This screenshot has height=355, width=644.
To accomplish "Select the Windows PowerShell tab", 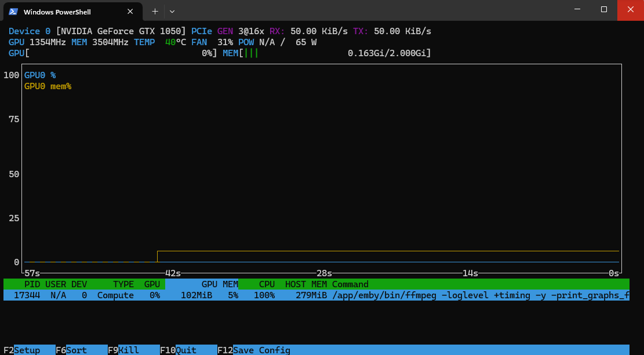I will point(72,12).
